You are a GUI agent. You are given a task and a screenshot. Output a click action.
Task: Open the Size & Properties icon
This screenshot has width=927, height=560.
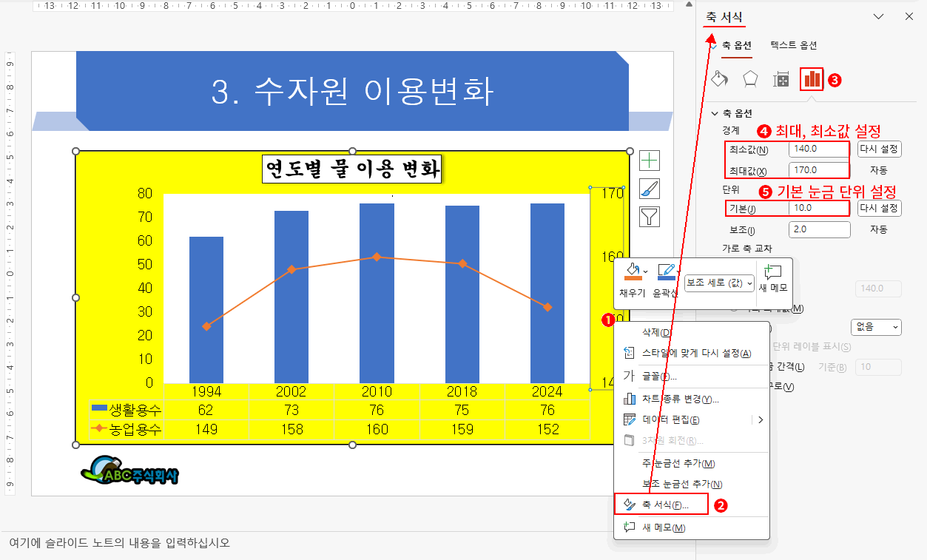781,78
